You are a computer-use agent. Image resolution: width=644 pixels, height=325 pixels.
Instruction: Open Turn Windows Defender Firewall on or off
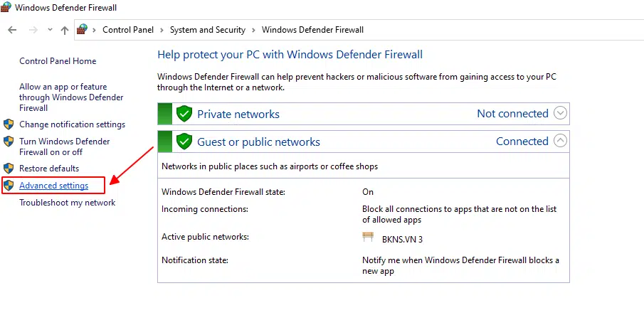pyautogui.click(x=64, y=146)
